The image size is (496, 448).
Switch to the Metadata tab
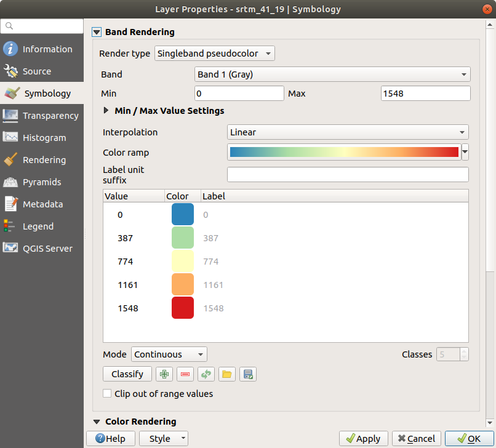[41, 204]
